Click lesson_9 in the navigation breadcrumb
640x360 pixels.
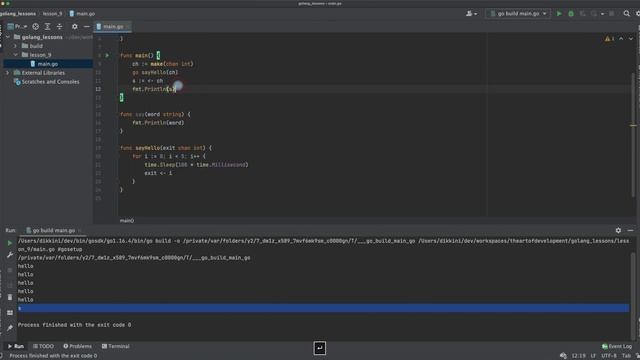53,13
